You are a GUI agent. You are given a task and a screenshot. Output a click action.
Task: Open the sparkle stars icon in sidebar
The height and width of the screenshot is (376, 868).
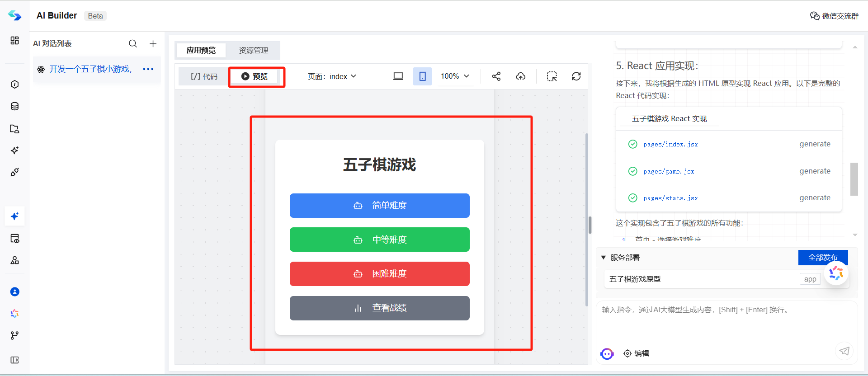14,150
